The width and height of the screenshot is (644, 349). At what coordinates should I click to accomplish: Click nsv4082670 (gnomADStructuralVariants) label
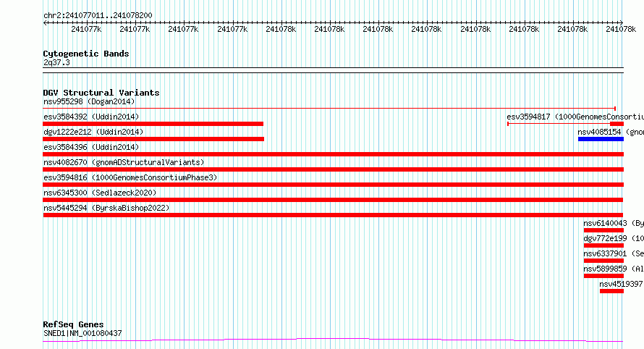[x=124, y=162]
